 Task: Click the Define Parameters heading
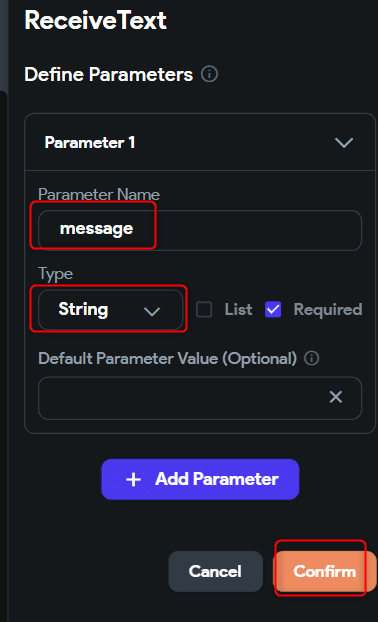(109, 74)
